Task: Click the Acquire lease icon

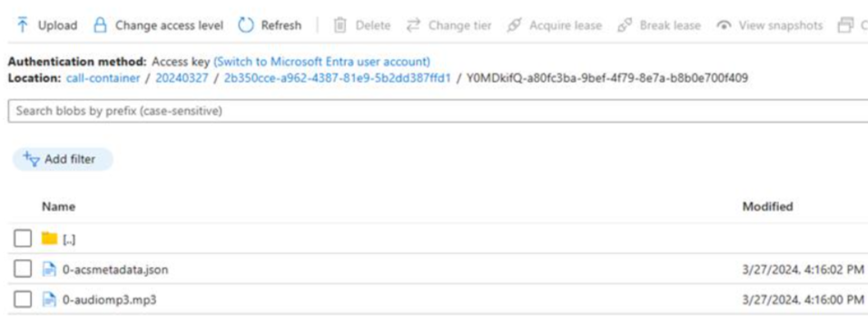Action: tap(514, 25)
